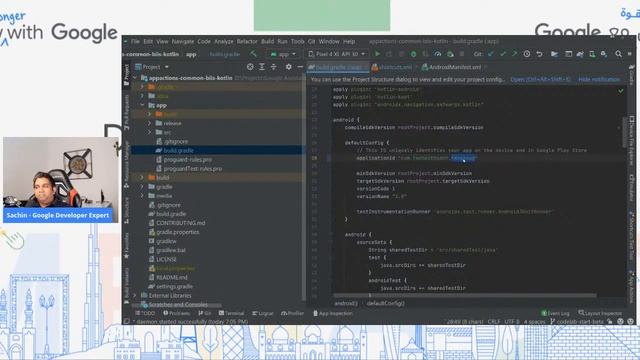Open Project panel gear options
The width and height of the screenshot is (640, 360).
[x=289, y=67]
